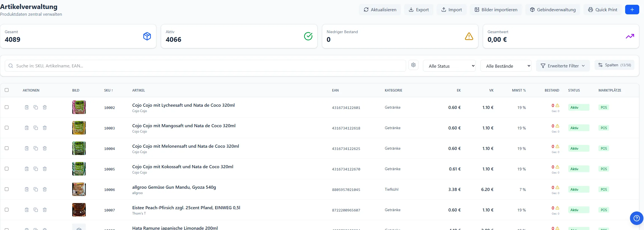Image resolution: width=644 pixels, height=230 pixels.
Task: Check the box for SKU 10002 row
Action: pyautogui.click(x=7, y=107)
